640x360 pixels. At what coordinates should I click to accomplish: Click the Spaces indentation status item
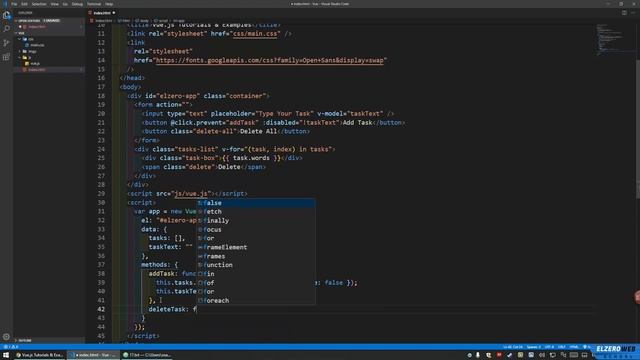point(533,347)
